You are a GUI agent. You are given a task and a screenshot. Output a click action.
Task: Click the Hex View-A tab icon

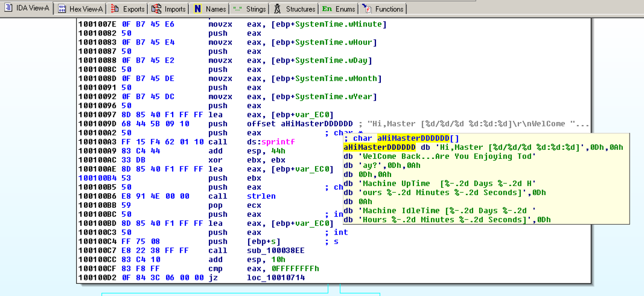point(62,8)
